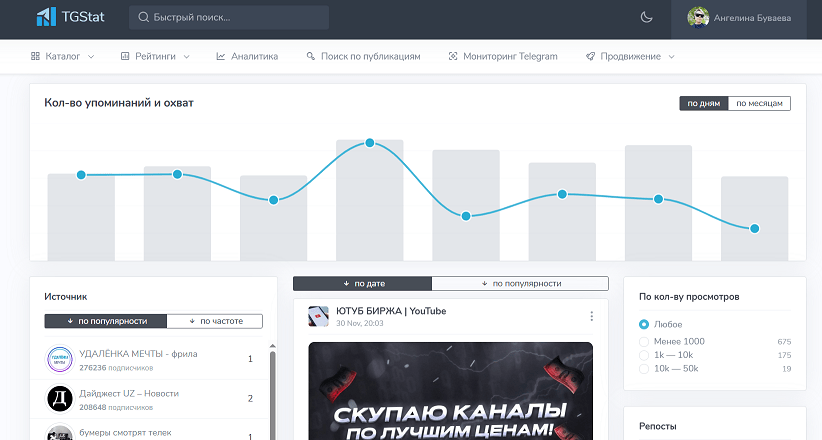
Task: Click the Рейтинги icon in the menu
Action: tap(125, 56)
